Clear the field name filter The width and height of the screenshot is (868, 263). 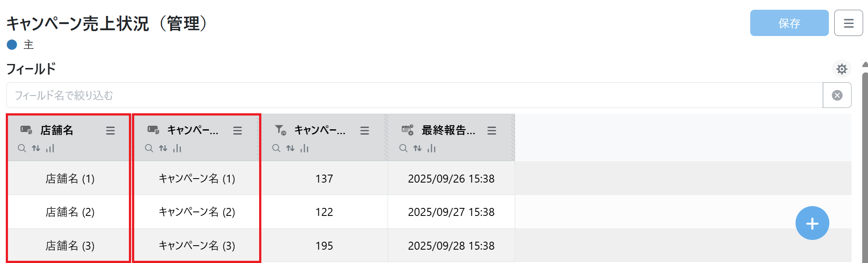pos(837,96)
